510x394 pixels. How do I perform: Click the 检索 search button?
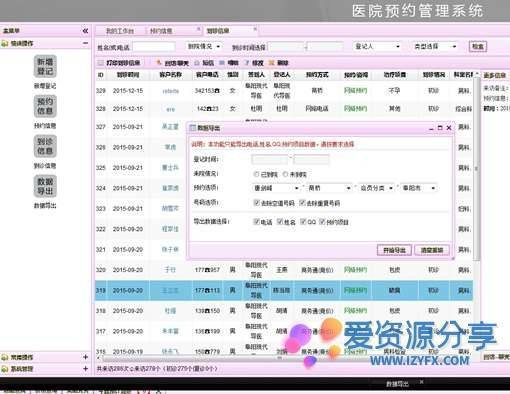[478, 46]
